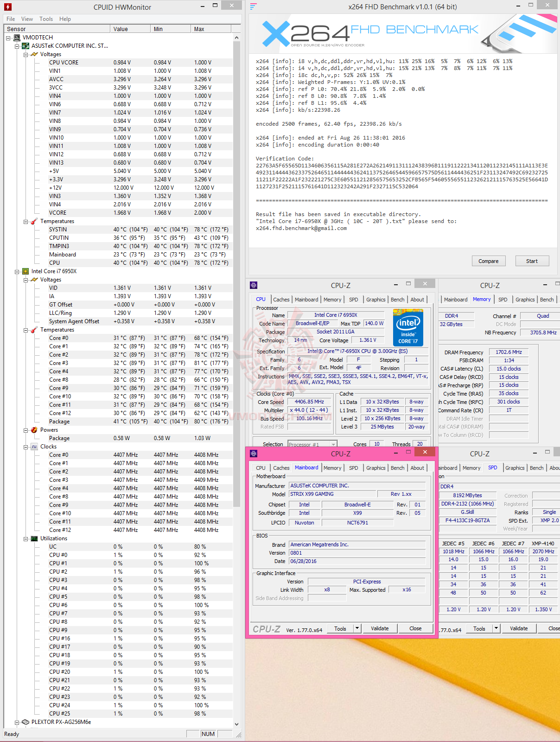Screen dimensions: 560x742
Task: Click the Min column header
Action: 170,29
